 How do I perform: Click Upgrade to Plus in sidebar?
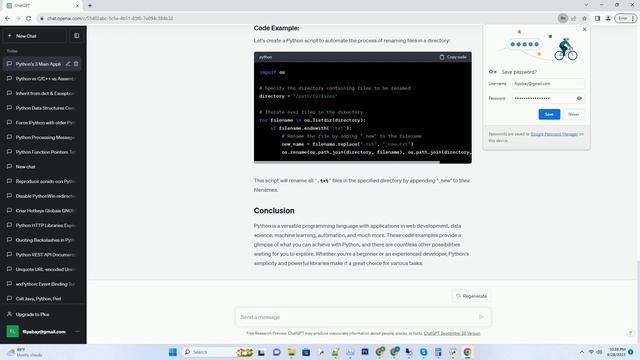pyautogui.click(x=42, y=314)
